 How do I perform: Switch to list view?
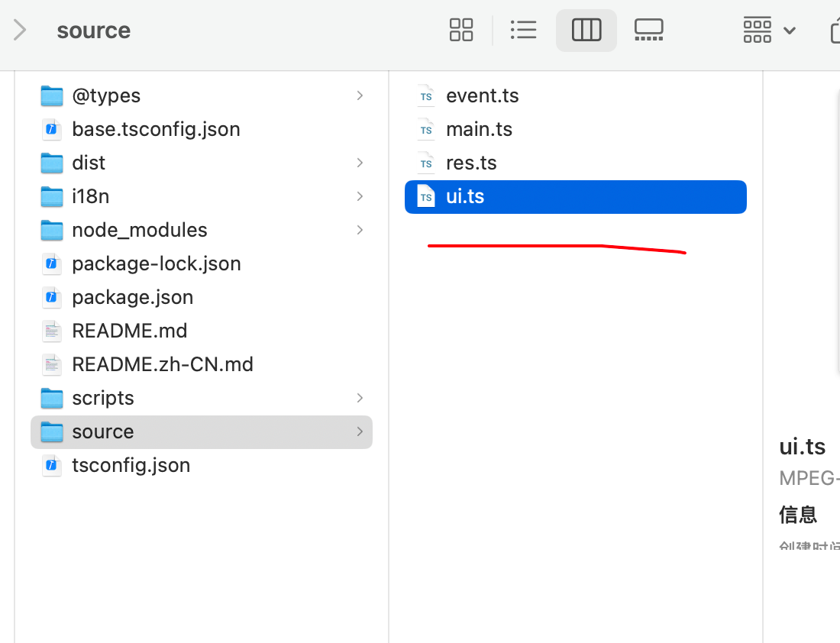(524, 31)
